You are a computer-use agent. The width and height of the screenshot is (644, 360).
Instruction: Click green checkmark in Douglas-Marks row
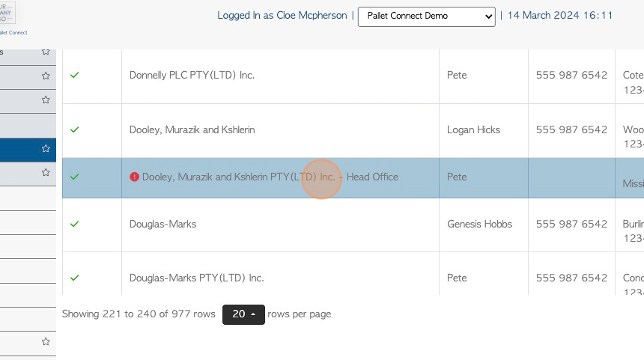pos(74,224)
